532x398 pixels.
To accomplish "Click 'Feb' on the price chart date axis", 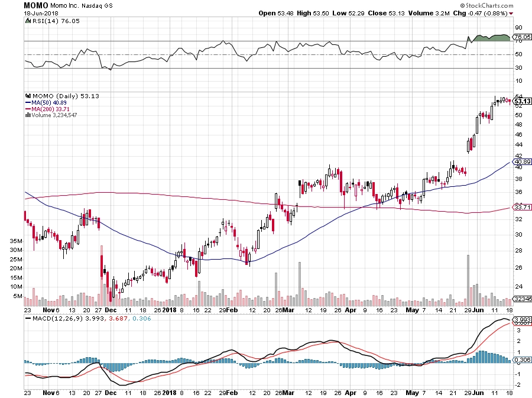I will click(232, 310).
